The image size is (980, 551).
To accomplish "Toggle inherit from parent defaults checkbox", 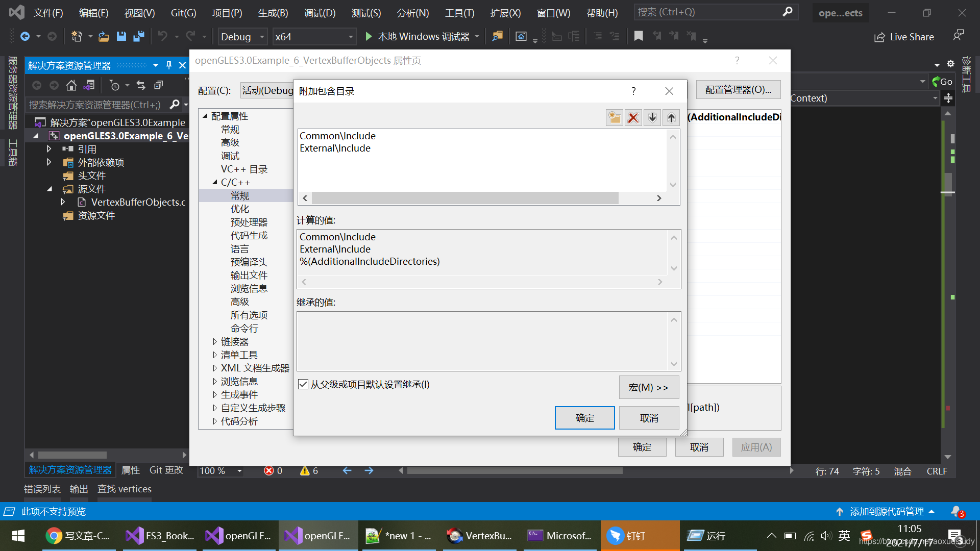I will coord(303,384).
